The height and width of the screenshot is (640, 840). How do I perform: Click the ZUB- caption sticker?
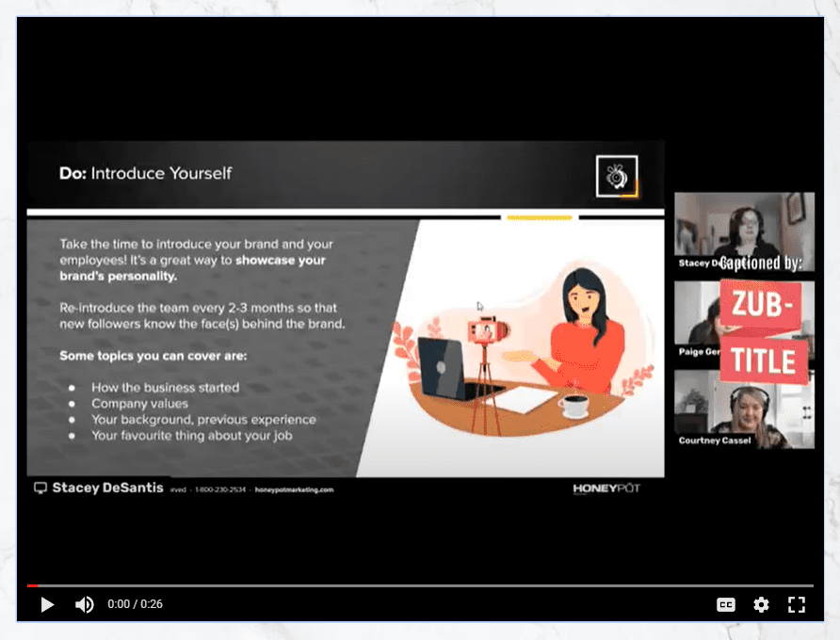[x=761, y=304]
